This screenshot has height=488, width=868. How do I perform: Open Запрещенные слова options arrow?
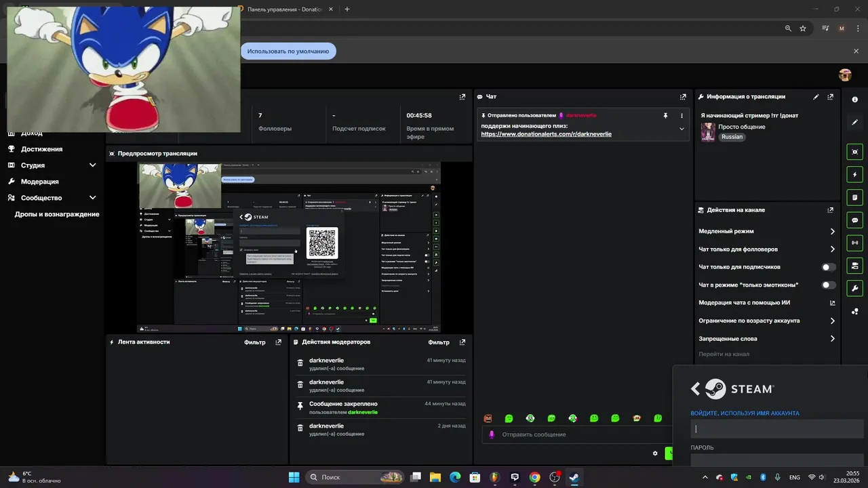point(832,339)
